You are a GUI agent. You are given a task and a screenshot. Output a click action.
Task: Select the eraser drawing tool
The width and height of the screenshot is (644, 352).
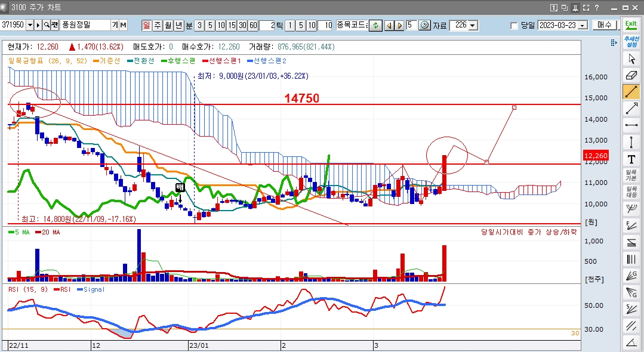631,75
